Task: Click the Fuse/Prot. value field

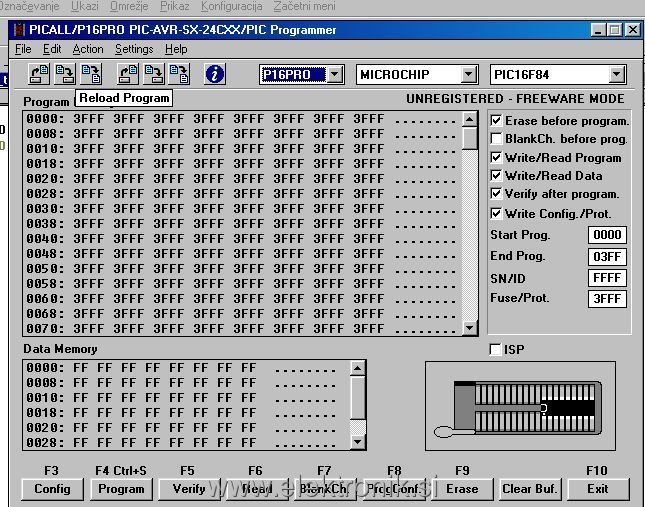Action: 607,299
